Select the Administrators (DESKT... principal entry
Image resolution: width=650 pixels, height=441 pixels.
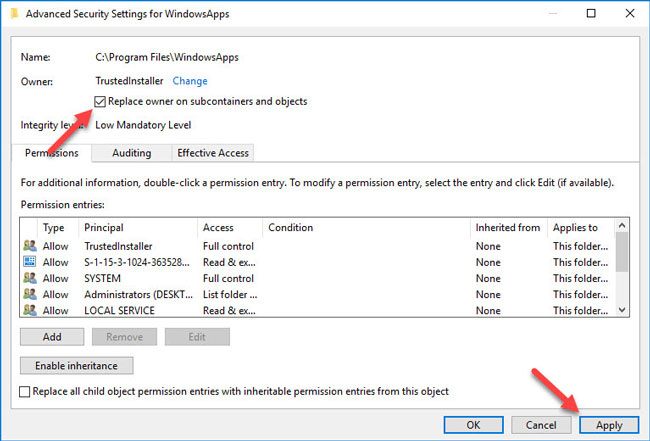[138, 295]
